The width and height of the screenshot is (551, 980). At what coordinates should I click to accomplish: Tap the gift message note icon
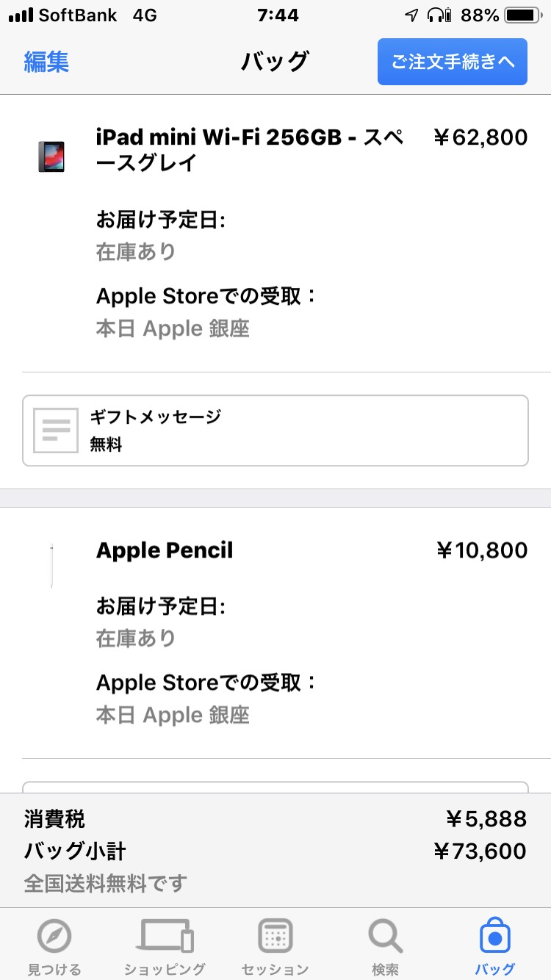click(56, 430)
